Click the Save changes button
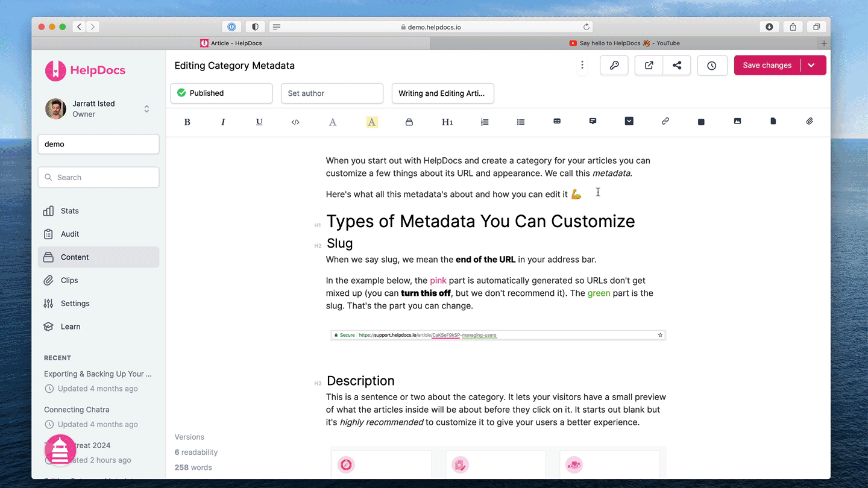Image resolution: width=868 pixels, height=488 pixels. pyautogui.click(x=767, y=66)
